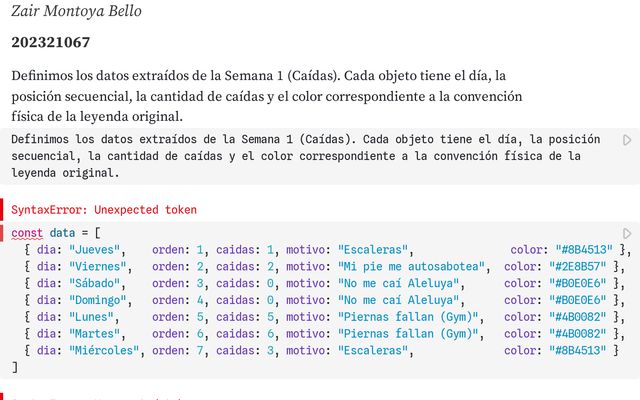640x400 pixels.
Task: Click the "Sábado" string in the code
Action: pos(95,283)
